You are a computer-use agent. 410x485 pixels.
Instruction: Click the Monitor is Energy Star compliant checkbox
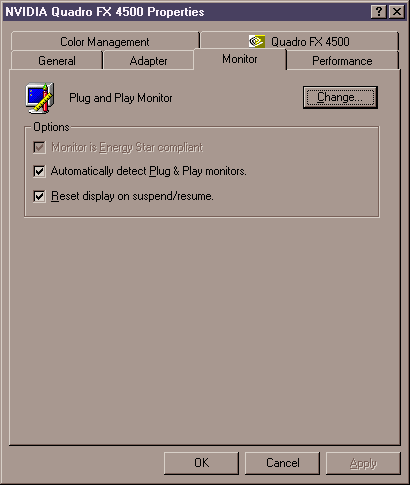pos(39,147)
